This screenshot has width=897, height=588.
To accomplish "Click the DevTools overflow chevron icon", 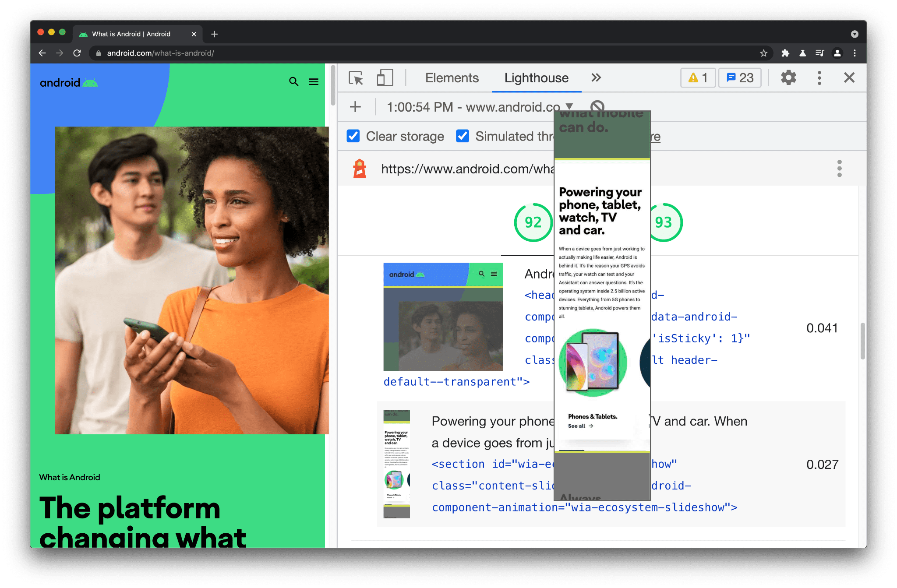I will click(596, 77).
